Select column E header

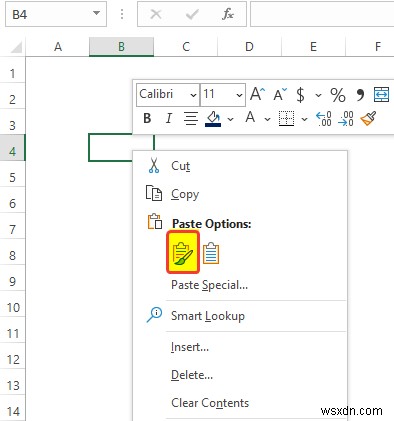click(x=313, y=47)
